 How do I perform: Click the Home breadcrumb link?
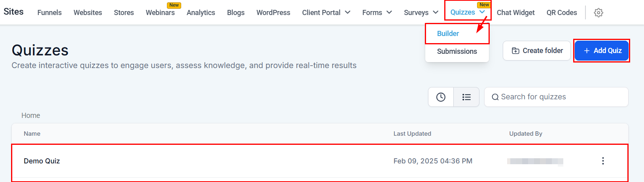coord(31,116)
